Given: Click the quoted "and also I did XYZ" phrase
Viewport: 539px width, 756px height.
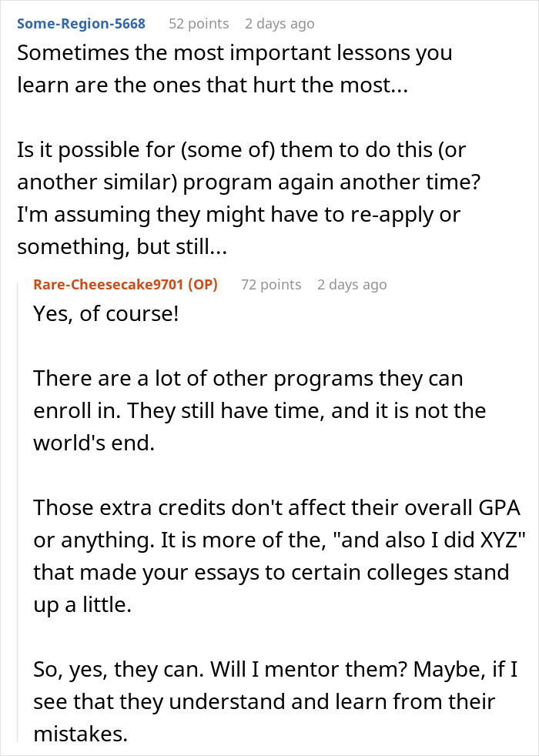Looking at the screenshot, I should [441, 540].
